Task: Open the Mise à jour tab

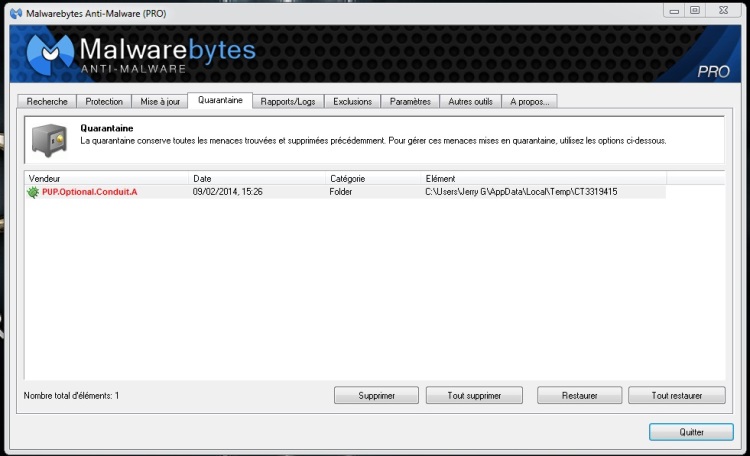Action: click(x=160, y=101)
